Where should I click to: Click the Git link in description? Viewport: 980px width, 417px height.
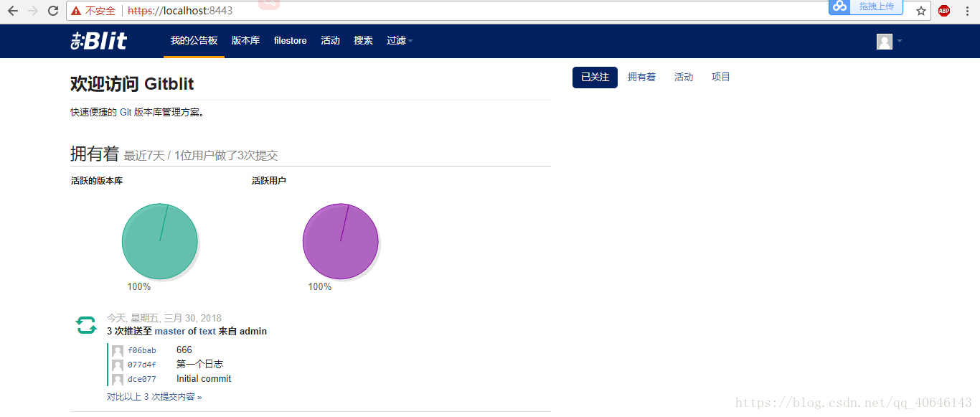click(126, 113)
